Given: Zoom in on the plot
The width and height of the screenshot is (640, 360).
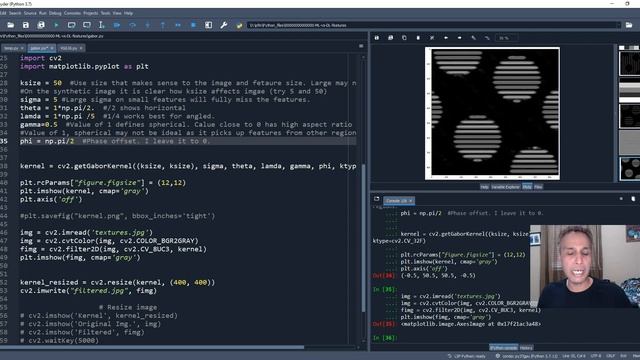Looking at the screenshot, I should click(473, 38).
